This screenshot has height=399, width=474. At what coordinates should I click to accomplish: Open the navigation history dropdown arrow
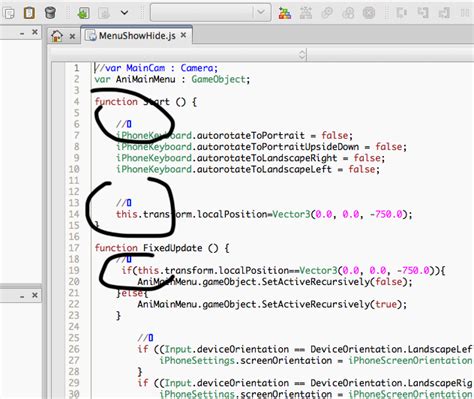[124, 13]
